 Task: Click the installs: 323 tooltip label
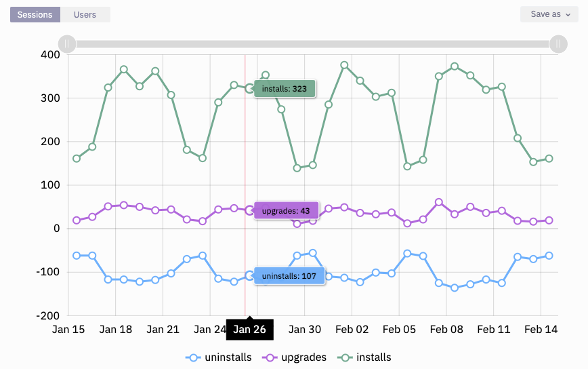pyautogui.click(x=285, y=89)
